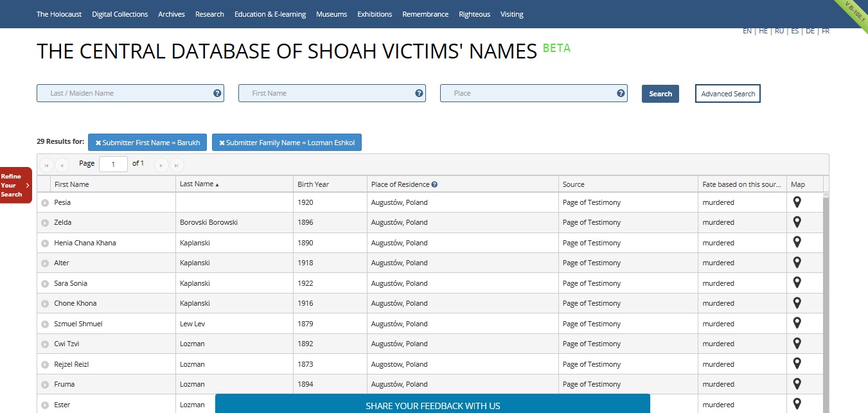Click the page number input box
The image size is (868, 413).
(x=114, y=164)
